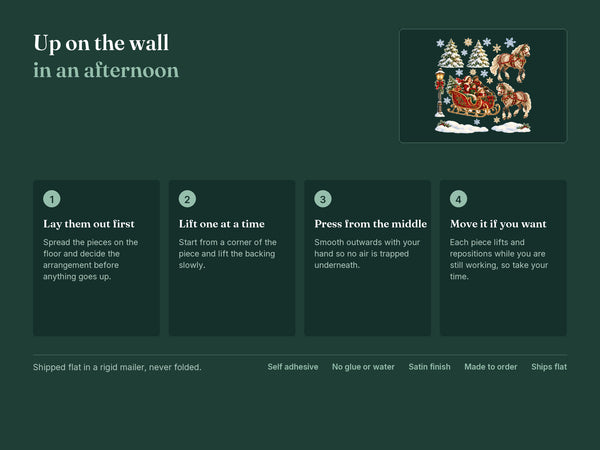Click the 'Each piece lifts and repositions' description
The image size is (600, 450).
499,259
